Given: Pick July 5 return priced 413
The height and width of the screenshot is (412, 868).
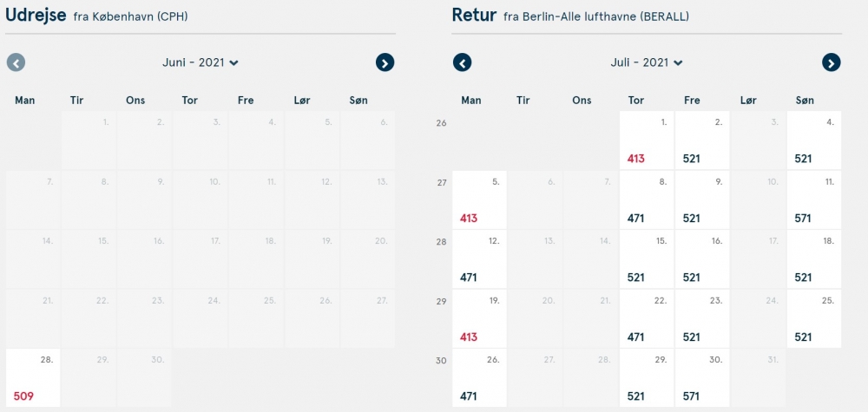Looking at the screenshot, I should click(x=479, y=199).
